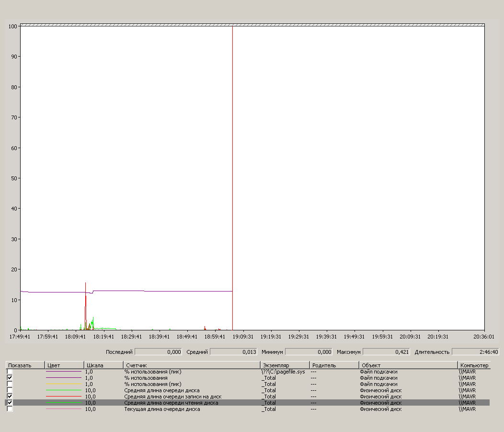Sort by the "Показать" column header
504x432 pixels.
(x=24, y=365)
